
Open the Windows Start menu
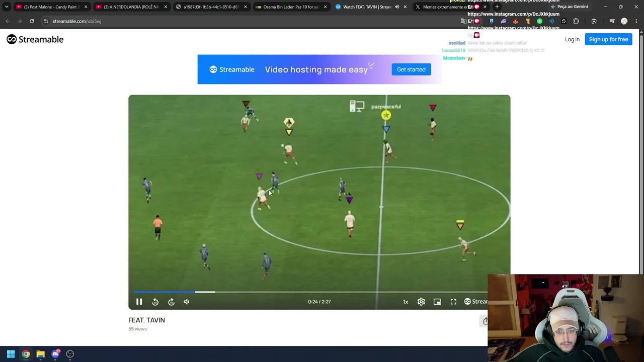(x=11, y=354)
